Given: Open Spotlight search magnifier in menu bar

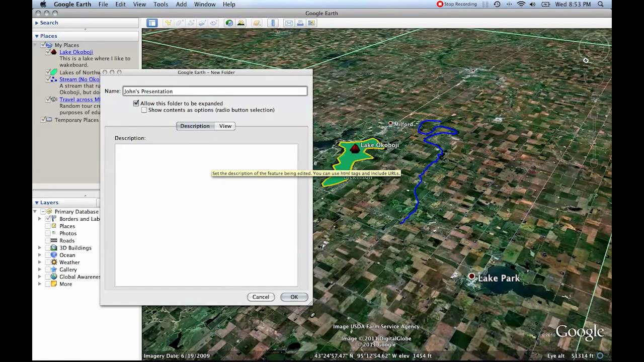Looking at the screenshot, I should coord(601,4).
